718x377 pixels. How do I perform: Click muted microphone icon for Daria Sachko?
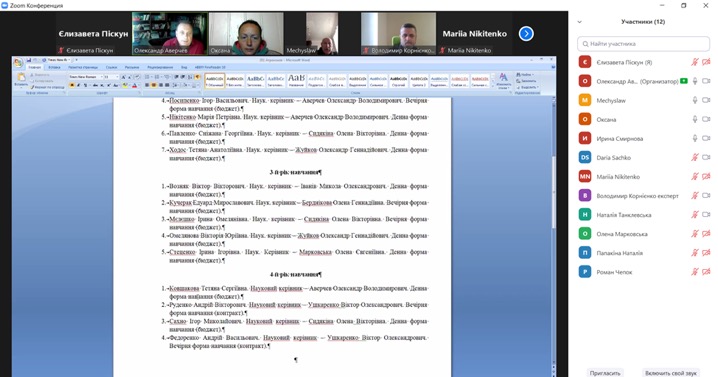[x=695, y=157]
